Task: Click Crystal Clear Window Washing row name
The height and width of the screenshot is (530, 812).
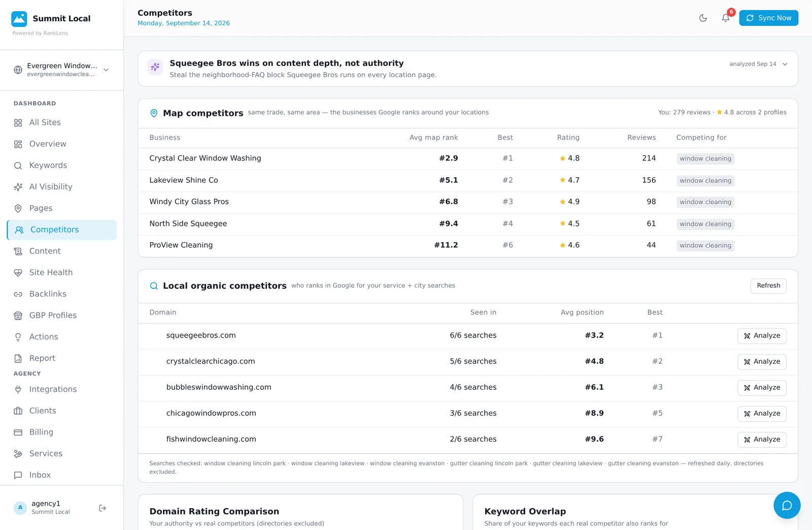Action: (205, 158)
